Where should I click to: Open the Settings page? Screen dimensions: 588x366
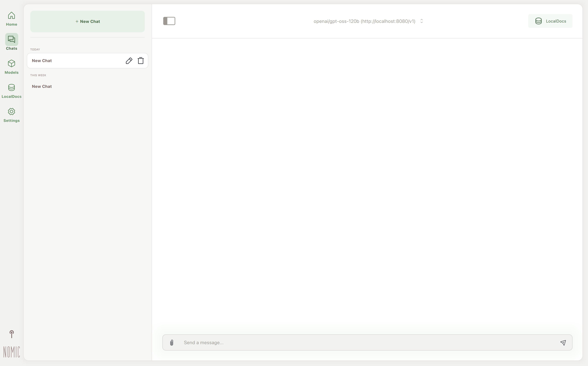[x=11, y=115]
